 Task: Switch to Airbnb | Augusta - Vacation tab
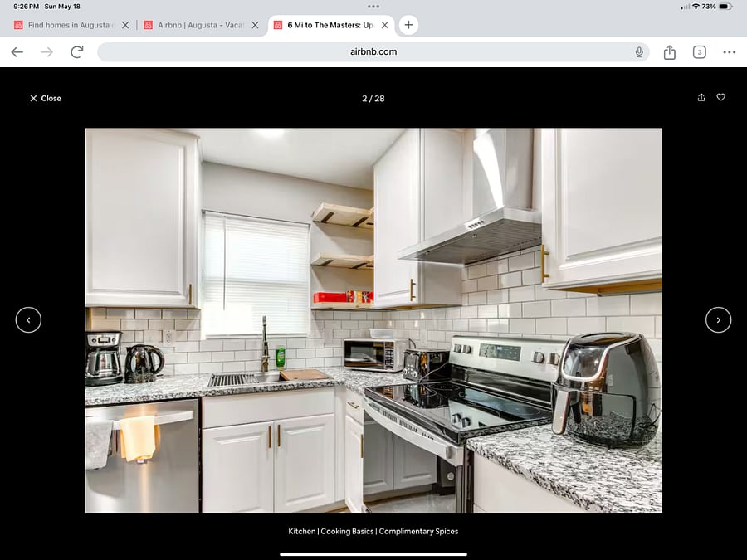click(x=200, y=25)
